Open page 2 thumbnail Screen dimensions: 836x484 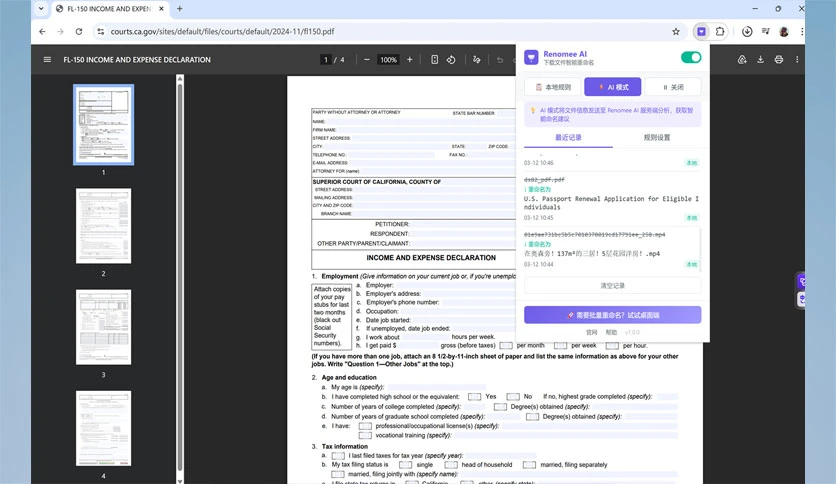[103, 226]
